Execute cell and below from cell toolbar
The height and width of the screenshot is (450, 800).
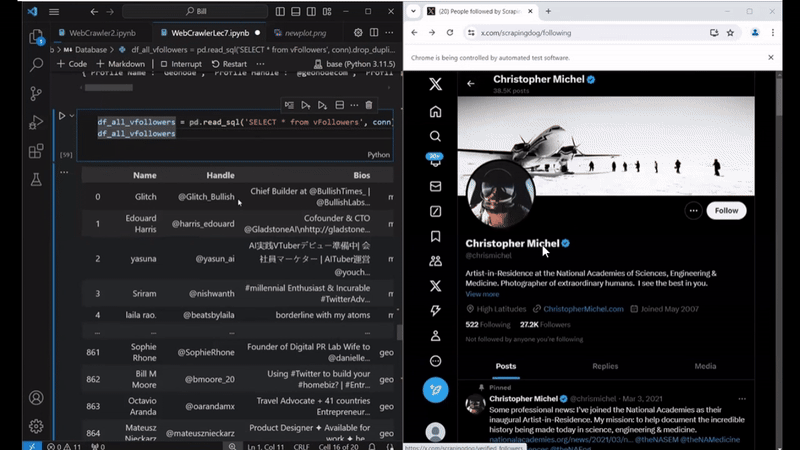[x=322, y=105]
